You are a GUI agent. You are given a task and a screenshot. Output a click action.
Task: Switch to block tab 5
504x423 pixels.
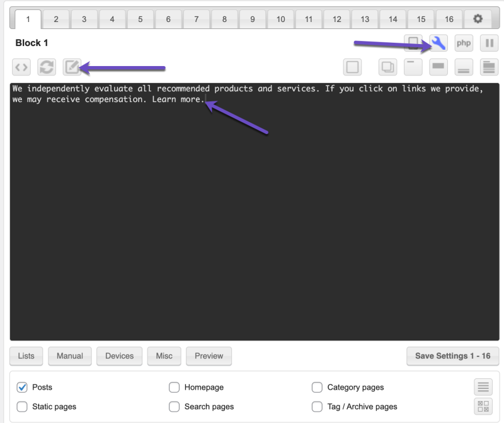click(140, 20)
